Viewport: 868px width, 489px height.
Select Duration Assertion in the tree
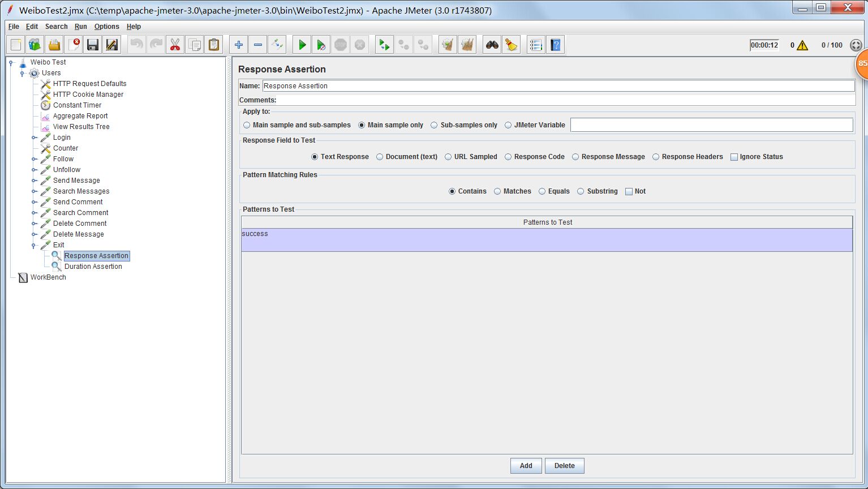[93, 267]
